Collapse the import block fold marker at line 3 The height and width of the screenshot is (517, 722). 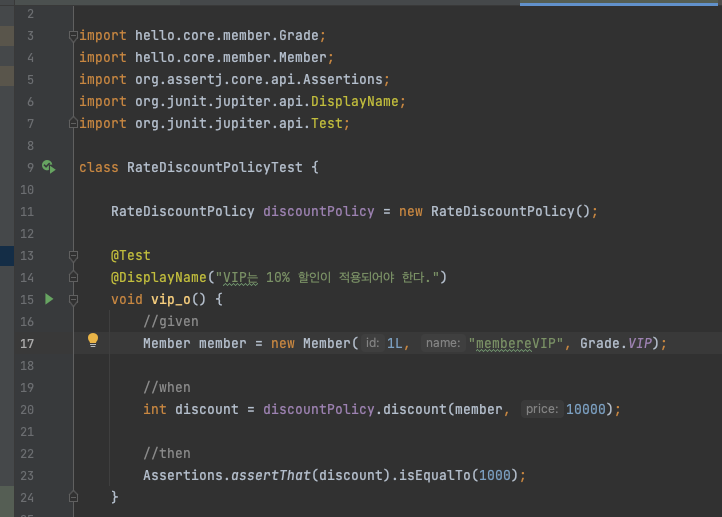(x=73, y=35)
